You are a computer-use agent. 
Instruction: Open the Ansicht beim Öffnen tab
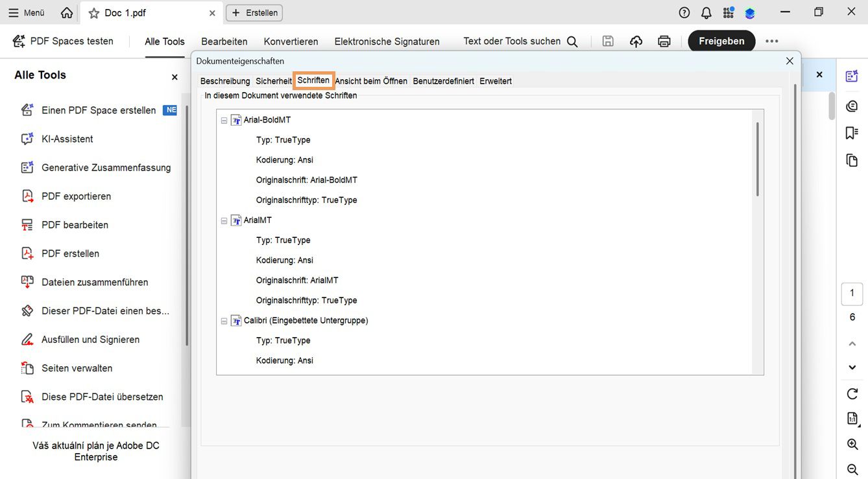click(x=371, y=81)
